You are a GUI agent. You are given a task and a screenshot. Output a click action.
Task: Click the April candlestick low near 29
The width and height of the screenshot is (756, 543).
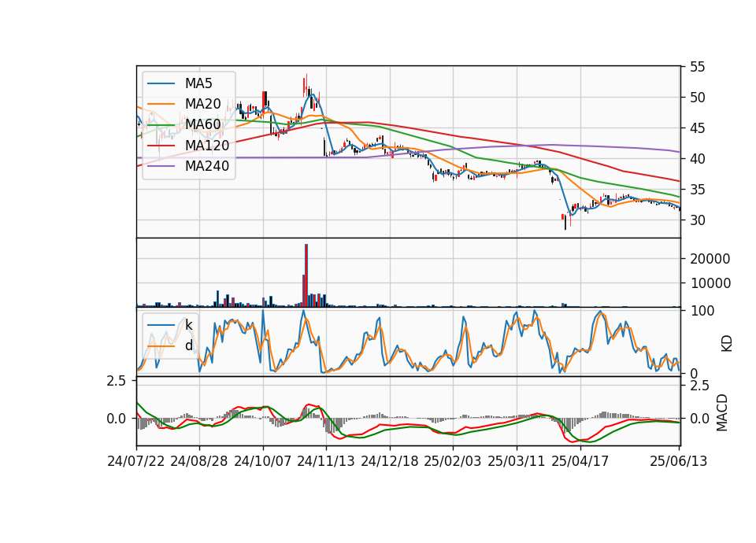[565, 223]
